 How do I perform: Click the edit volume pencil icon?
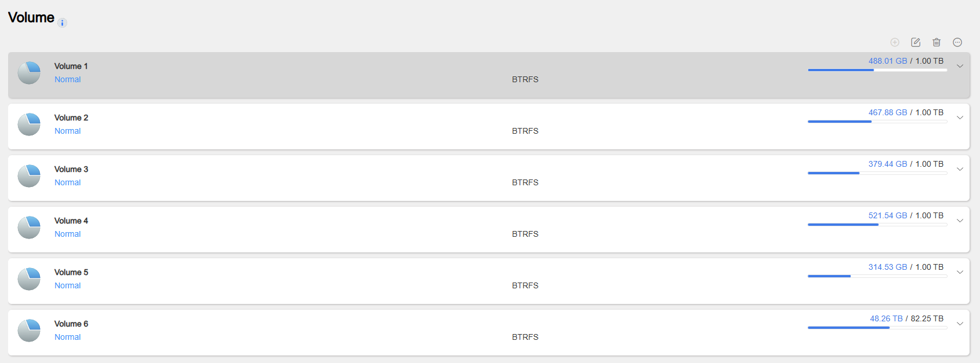click(916, 42)
